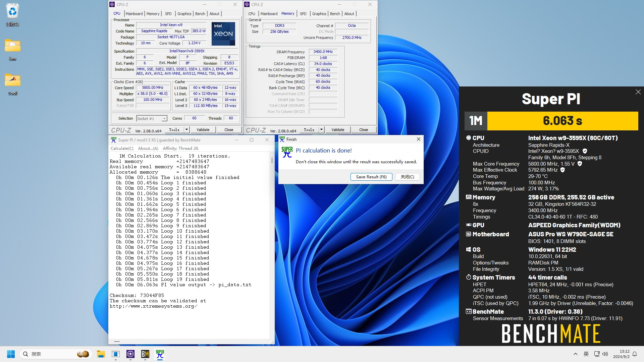
Task: Switch to Graphics tab in right CPU-Z
Action: pos(319,14)
